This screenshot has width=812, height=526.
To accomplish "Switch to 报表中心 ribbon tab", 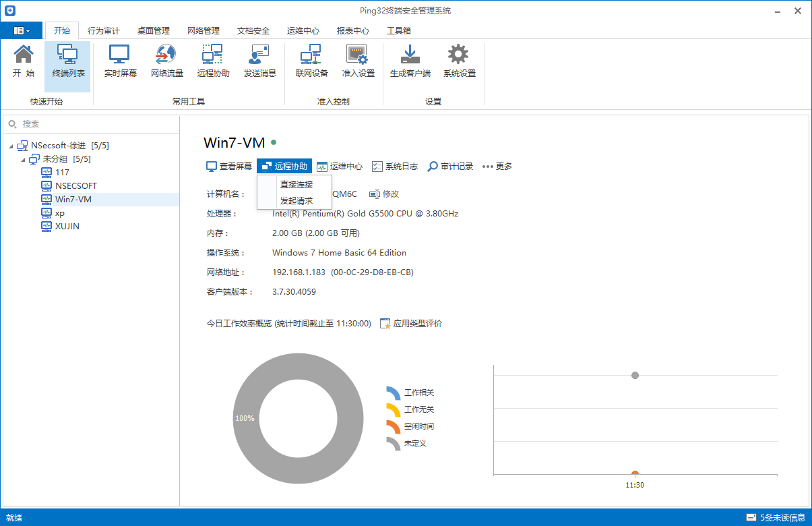I will 353,30.
